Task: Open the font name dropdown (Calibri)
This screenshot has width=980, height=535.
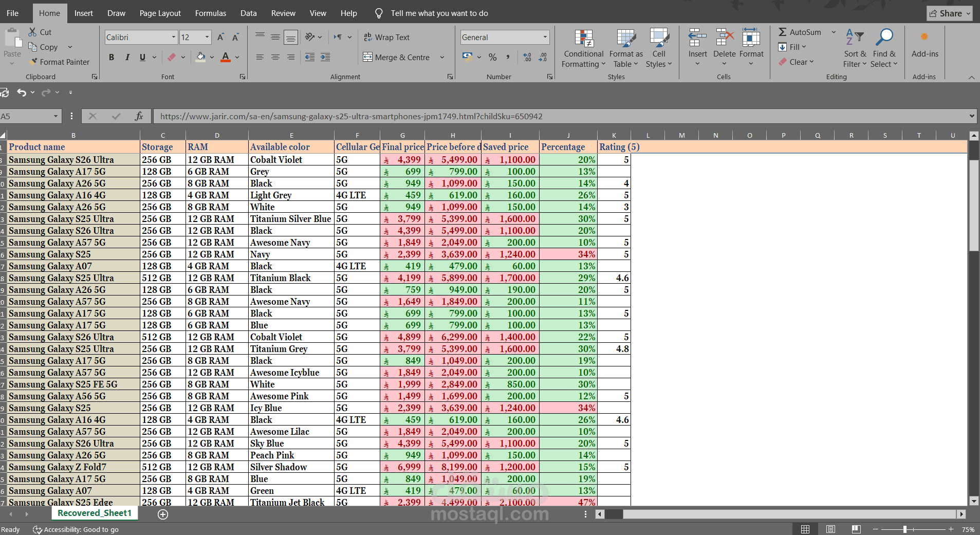Action: 173,37
